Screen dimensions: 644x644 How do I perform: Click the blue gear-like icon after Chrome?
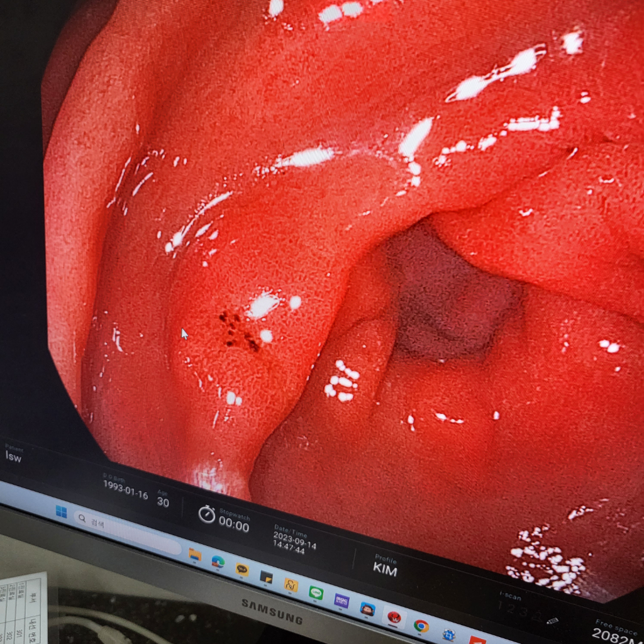(448, 634)
